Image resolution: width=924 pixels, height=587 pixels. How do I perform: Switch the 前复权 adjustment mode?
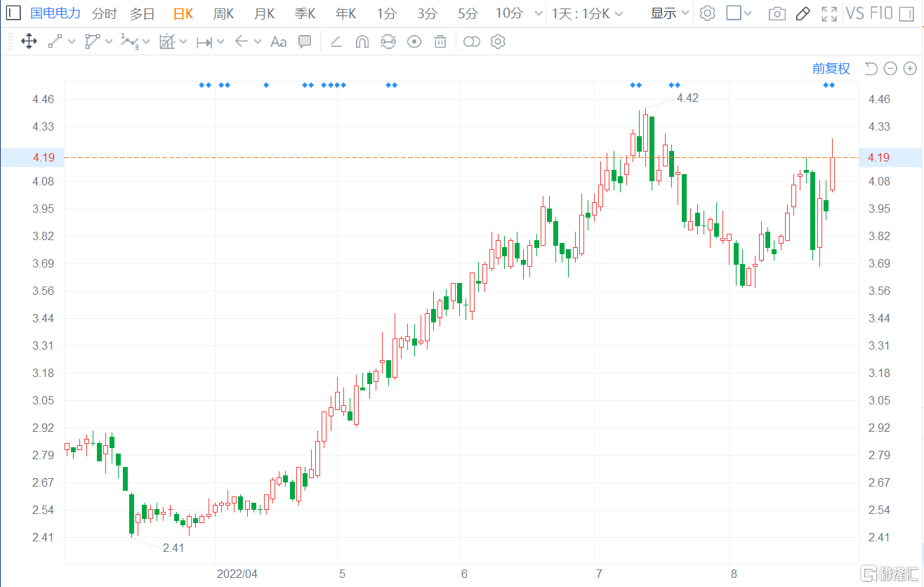click(831, 68)
